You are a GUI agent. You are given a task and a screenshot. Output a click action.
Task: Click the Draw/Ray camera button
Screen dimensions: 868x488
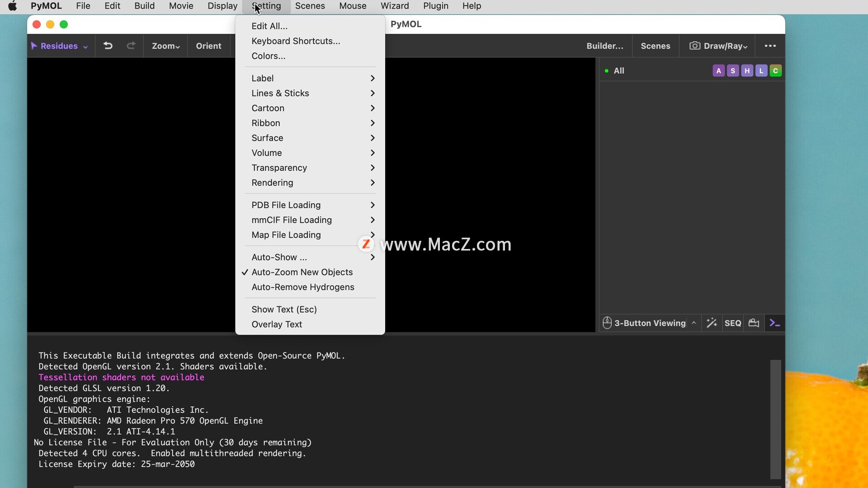718,46
